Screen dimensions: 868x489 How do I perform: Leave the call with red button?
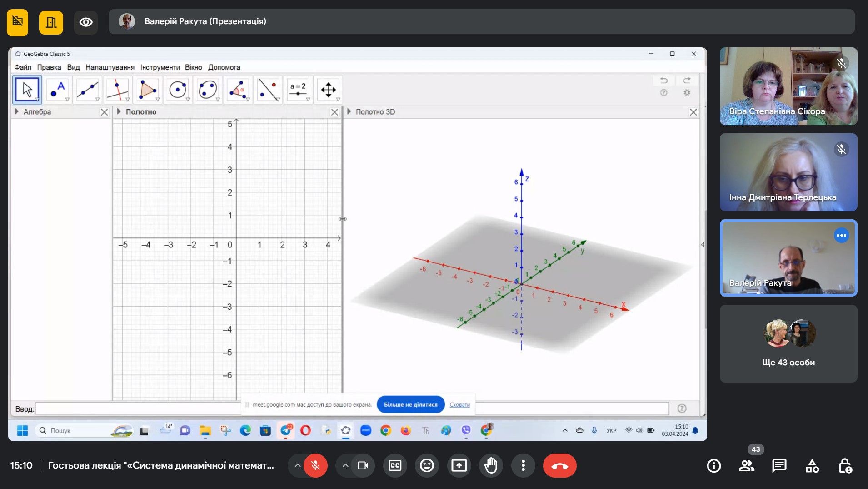(559, 465)
